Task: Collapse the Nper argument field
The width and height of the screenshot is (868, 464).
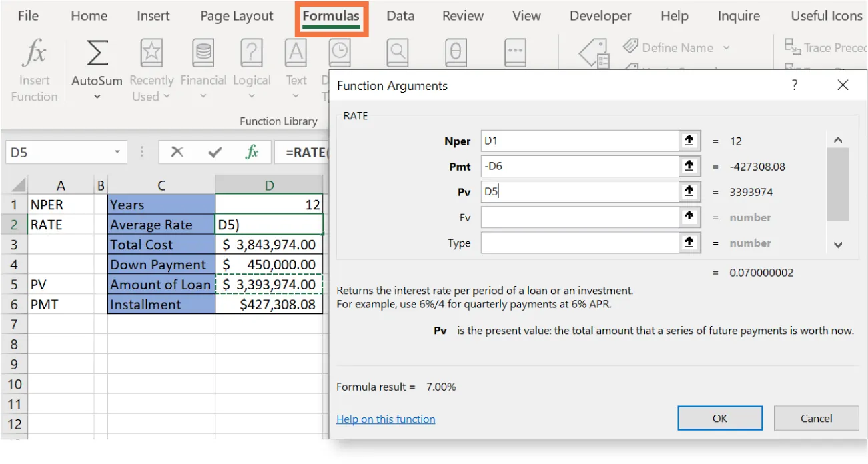Action: 689,141
